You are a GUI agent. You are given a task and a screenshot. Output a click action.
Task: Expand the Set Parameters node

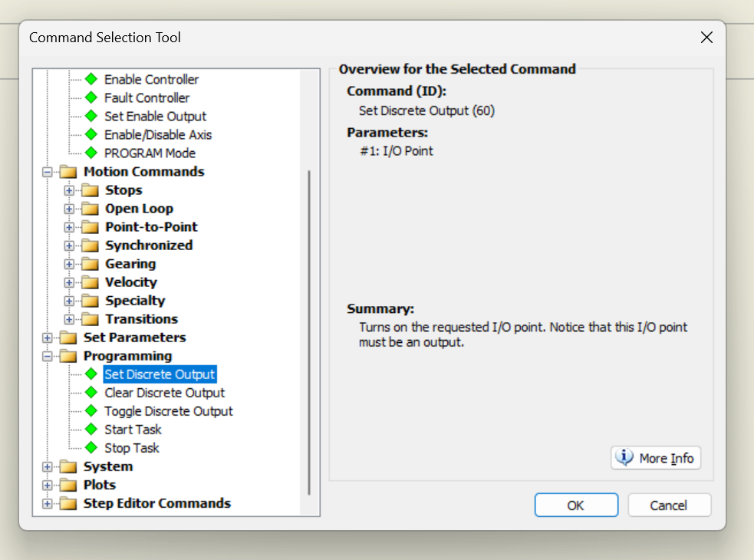(x=47, y=338)
